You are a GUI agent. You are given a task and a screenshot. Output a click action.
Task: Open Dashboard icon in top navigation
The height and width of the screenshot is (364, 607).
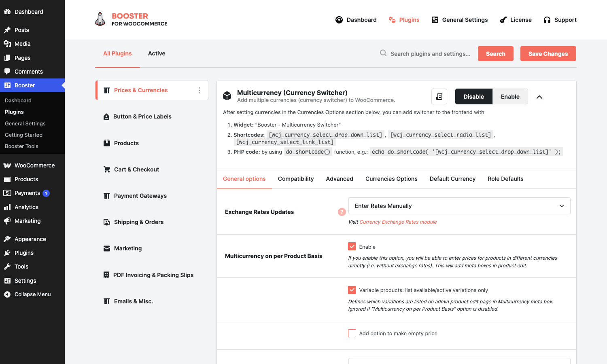tap(339, 20)
